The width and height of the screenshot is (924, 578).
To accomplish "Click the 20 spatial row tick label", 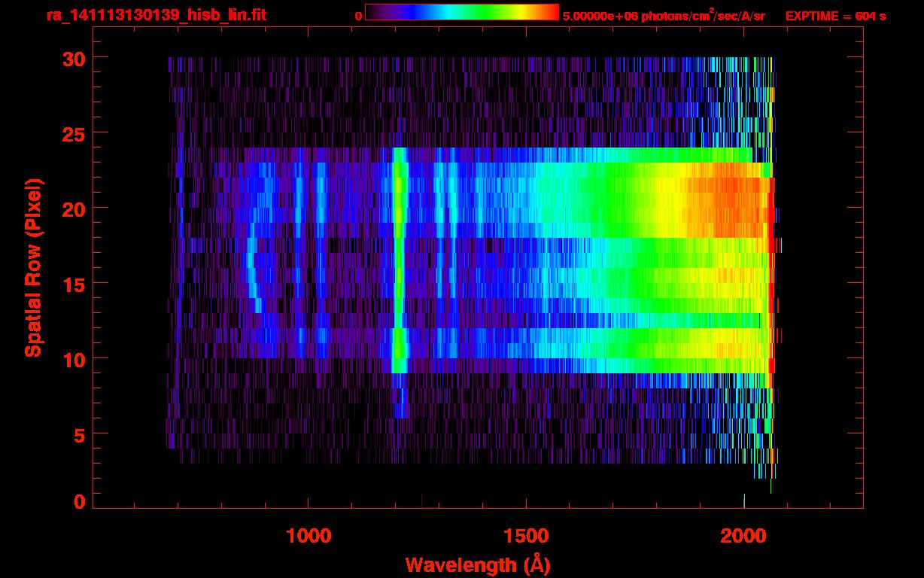I will [74, 208].
